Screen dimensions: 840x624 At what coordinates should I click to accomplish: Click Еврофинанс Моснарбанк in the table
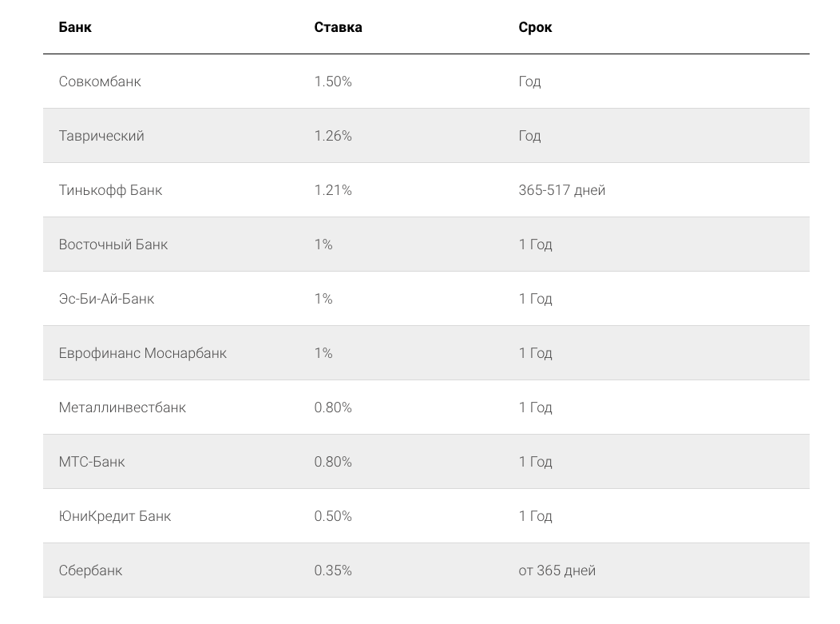click(142, 353)
